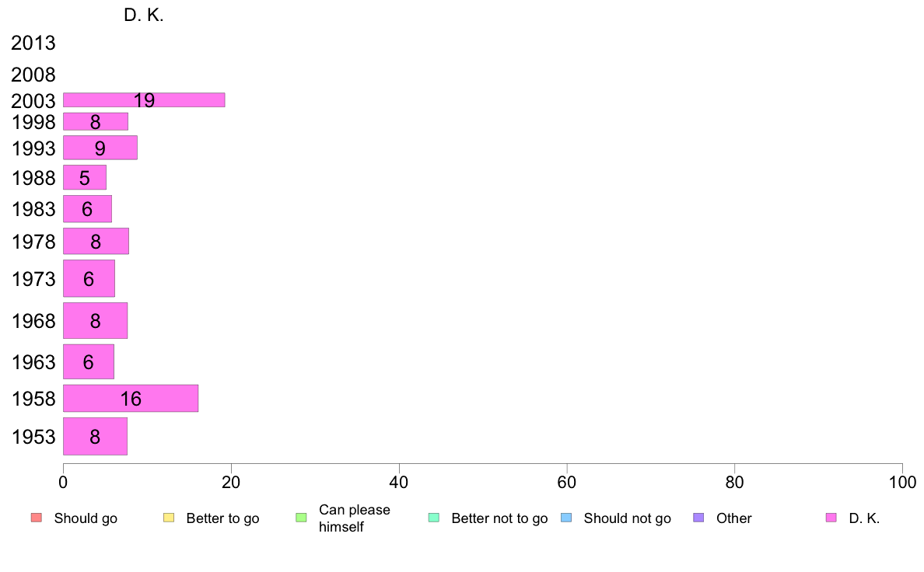
Task: Click the 1973 bar labeled 6
Action: (89, 279)
